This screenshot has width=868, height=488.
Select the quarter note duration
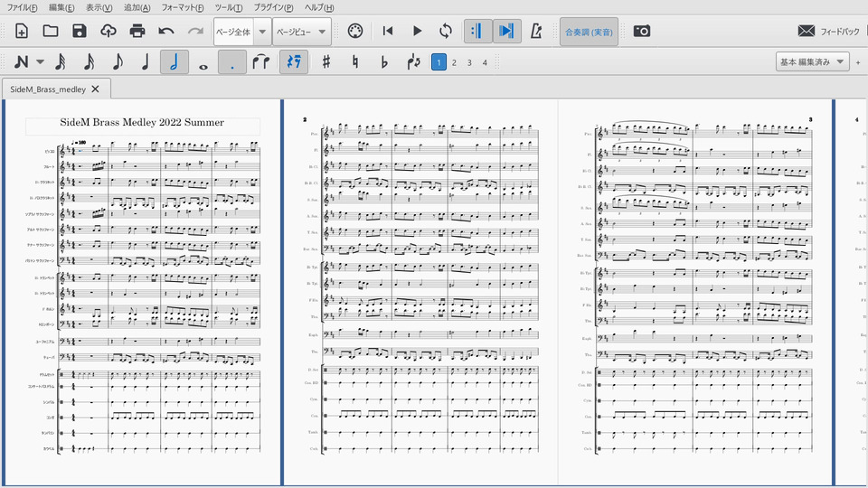click(x=145, y=62)
